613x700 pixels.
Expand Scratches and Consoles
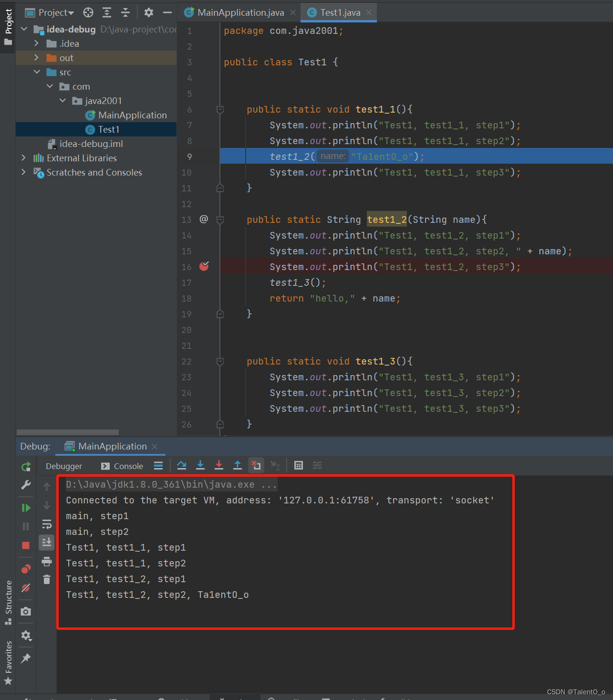click(x=24, y=172)
